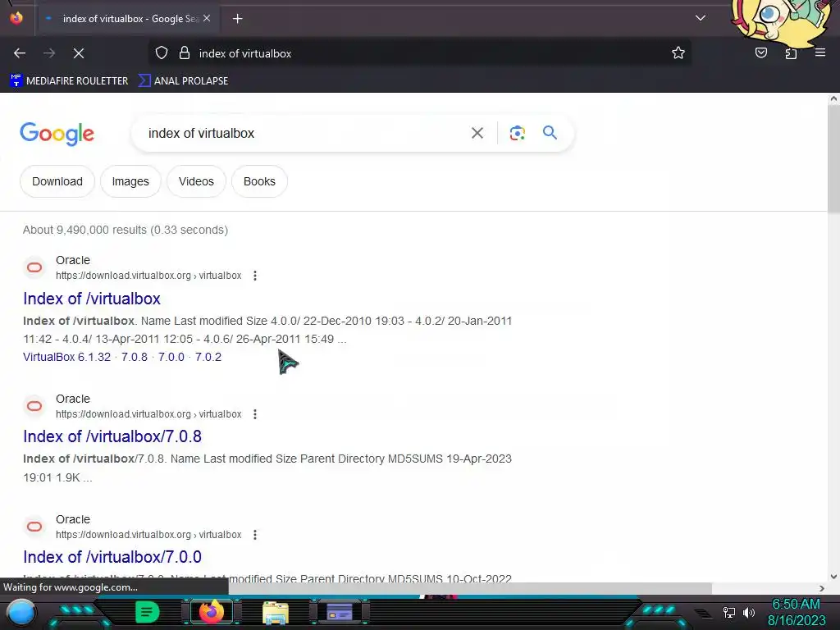Open three-dot menu of 7.0.8 result
Viewport: 840px width, 630px height.
(255, 414)
